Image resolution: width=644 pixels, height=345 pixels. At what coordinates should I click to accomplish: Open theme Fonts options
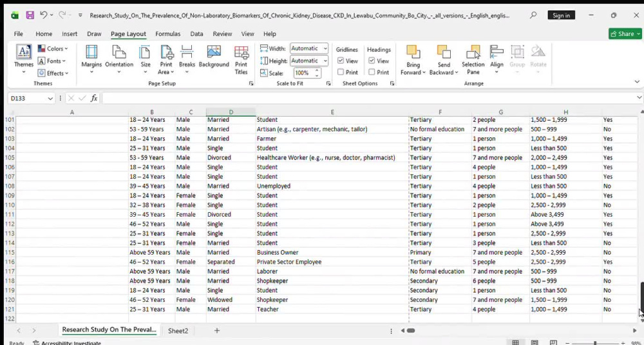coord(52,61)
